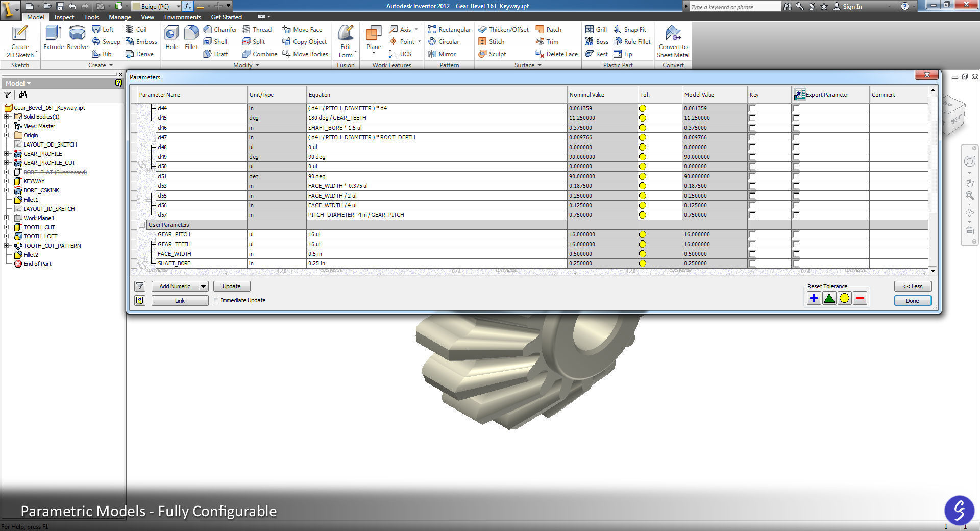This screenshot has height=531, width=980.
Task: Click the Add Numeric button
Action: click(175, 286)
